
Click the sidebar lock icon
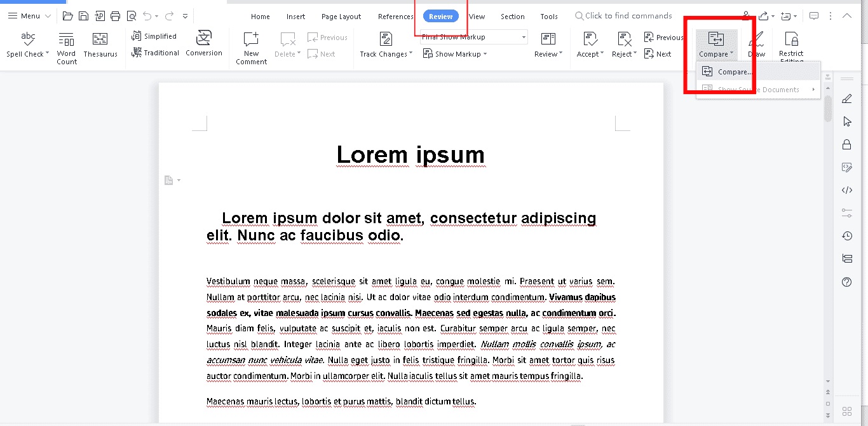click(846, 144)
